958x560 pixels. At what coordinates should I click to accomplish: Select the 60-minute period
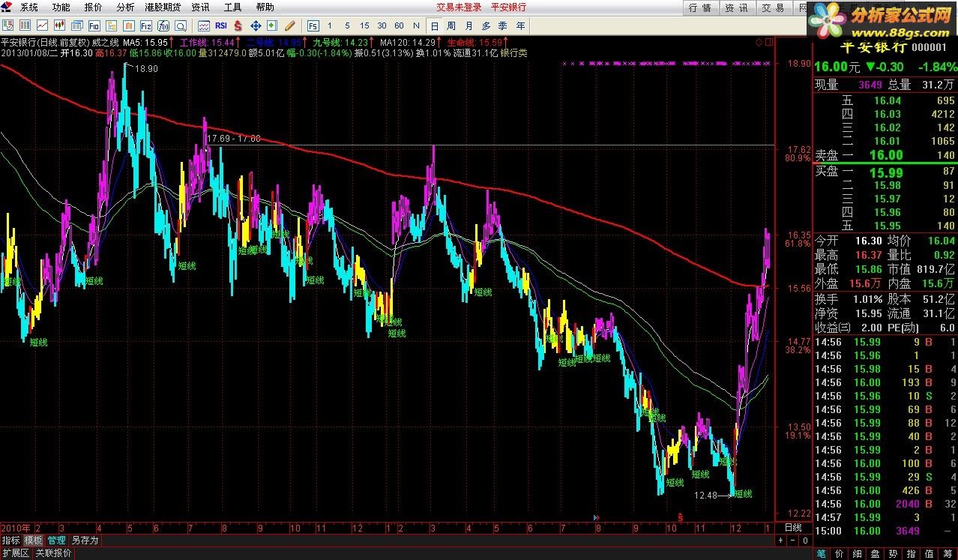click(399, 25)
